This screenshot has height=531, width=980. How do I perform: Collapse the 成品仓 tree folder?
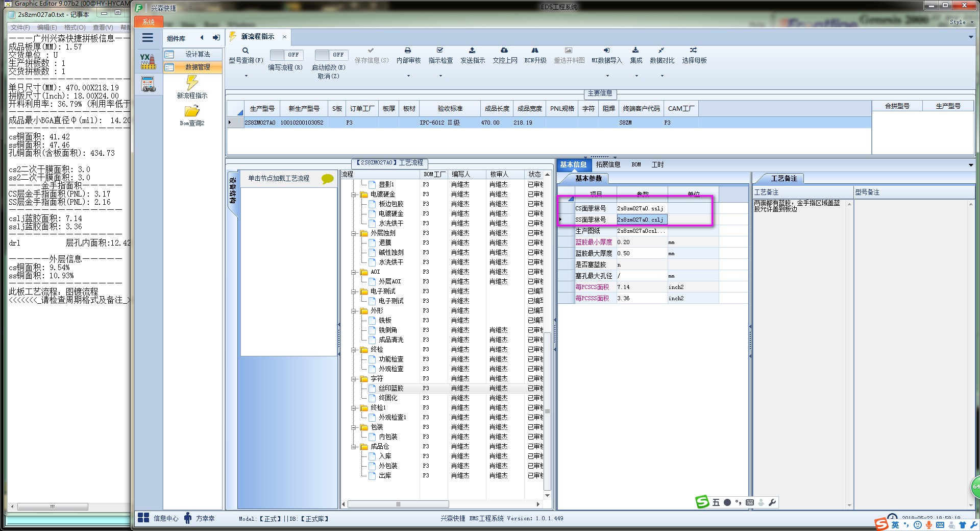tap(354, 447)
